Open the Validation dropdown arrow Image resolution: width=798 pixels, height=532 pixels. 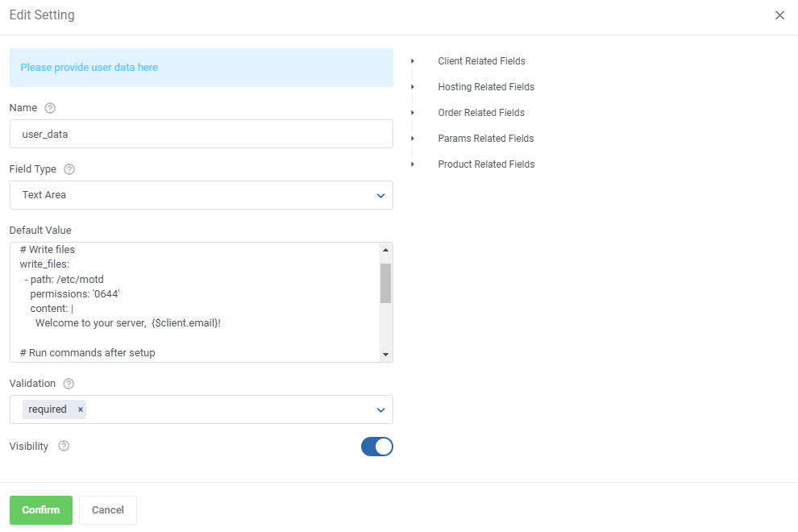(380, 409)
